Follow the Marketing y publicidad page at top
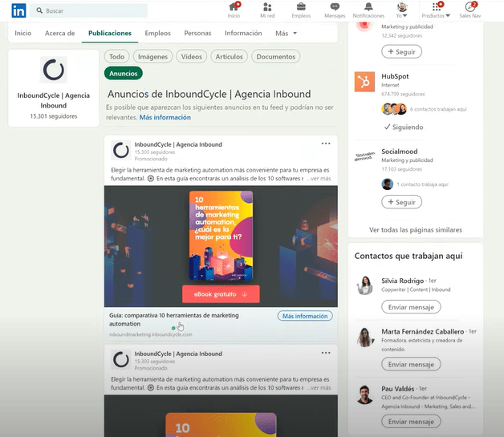 point(401,51)
